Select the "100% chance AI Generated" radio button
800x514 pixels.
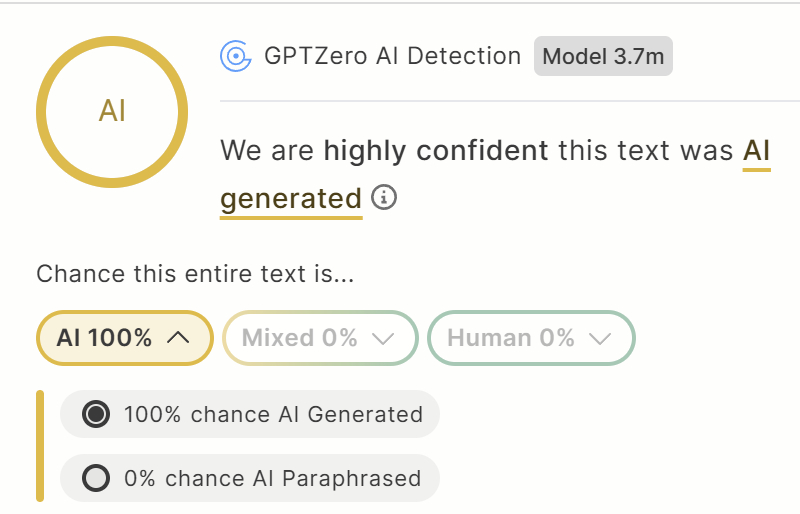(x=96, y=414)
